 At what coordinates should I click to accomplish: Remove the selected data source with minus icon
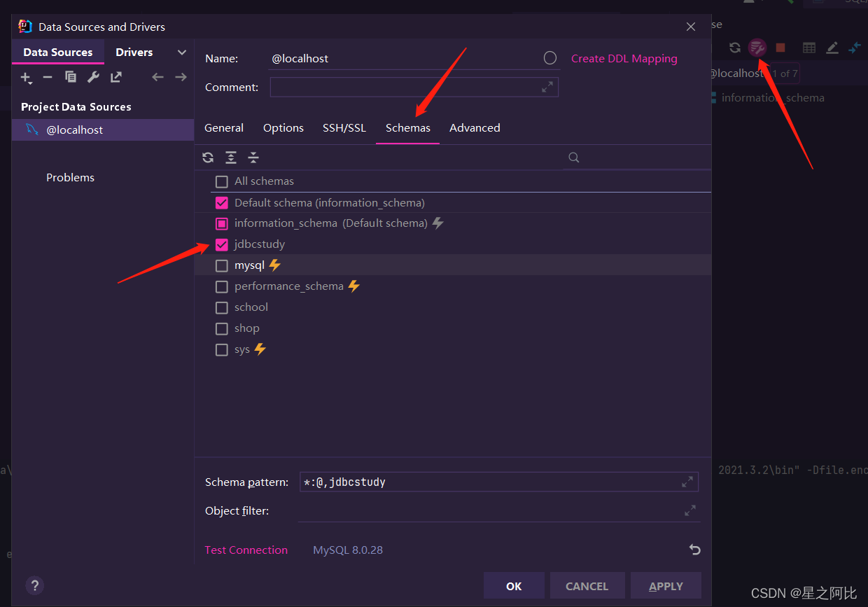[x=48, y=77]
